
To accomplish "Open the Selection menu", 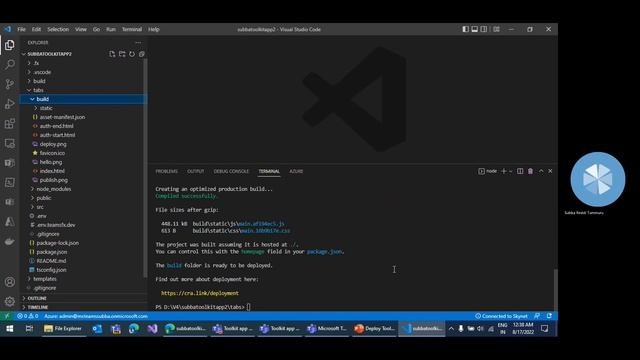I will (x=58, y=29).
